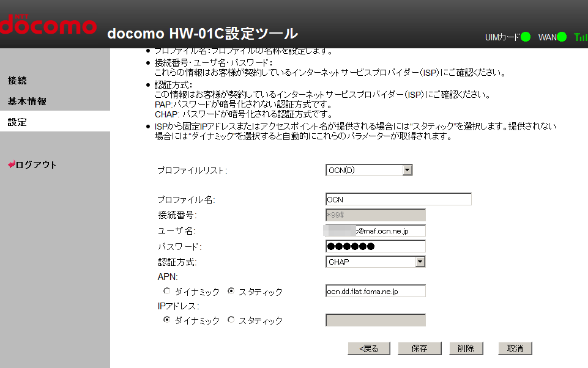The width and height of the screenshot is (588, 368).
Task: Click the docomo HW-01C設定ツール title
Action: coord(203,34)
